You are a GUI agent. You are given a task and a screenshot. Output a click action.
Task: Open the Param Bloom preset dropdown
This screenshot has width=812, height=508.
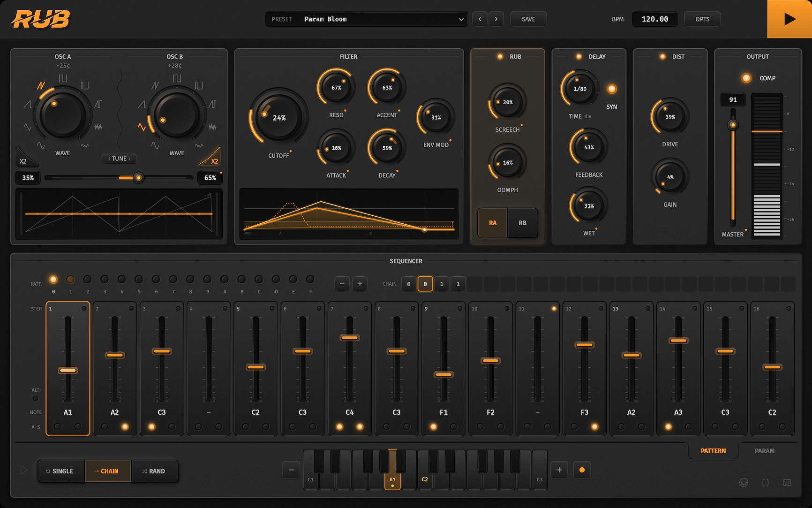pyautogui.click(x=367, y=19)
